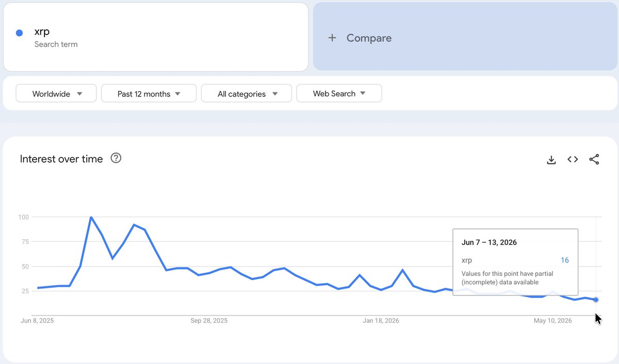Image resolution: width=619 pixels, height=364 pixels.
Task: Click the 100 y-axis label
Action: tap(23, 217)
